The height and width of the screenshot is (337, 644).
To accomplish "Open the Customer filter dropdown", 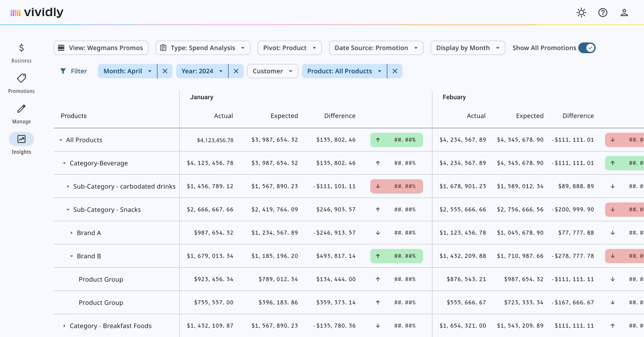I will [x=272, y=71].
